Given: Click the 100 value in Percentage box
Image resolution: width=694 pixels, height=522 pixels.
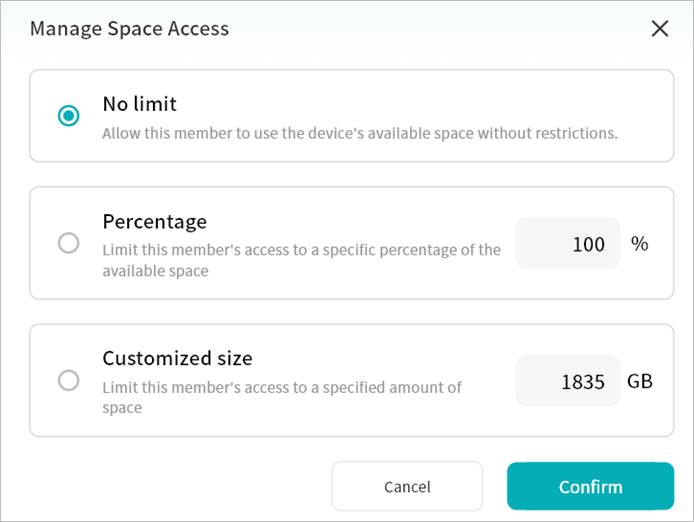Looking at the screenshot, I should (x=589, y=244).
